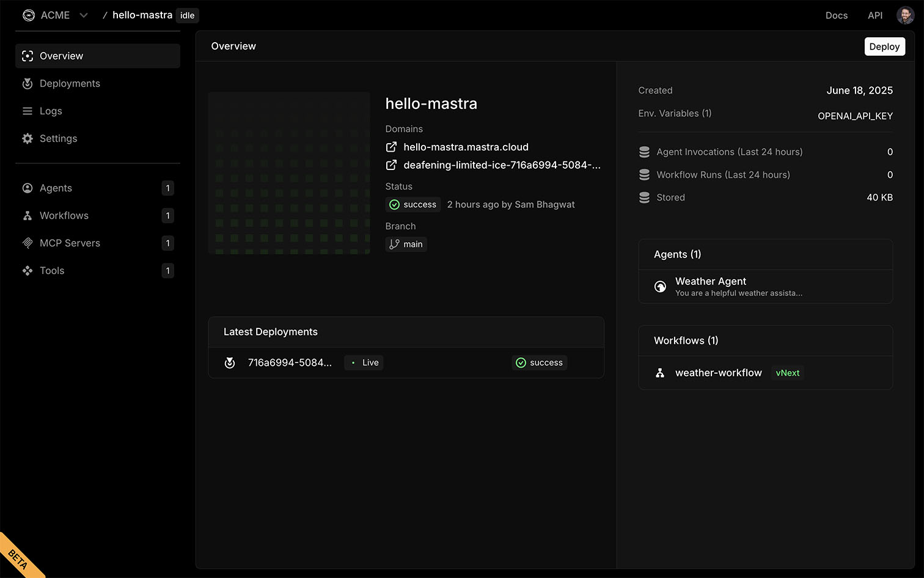Open external link icon for deafening-limited-ice domain
This screenshot has height=578, width=924.
391,165
